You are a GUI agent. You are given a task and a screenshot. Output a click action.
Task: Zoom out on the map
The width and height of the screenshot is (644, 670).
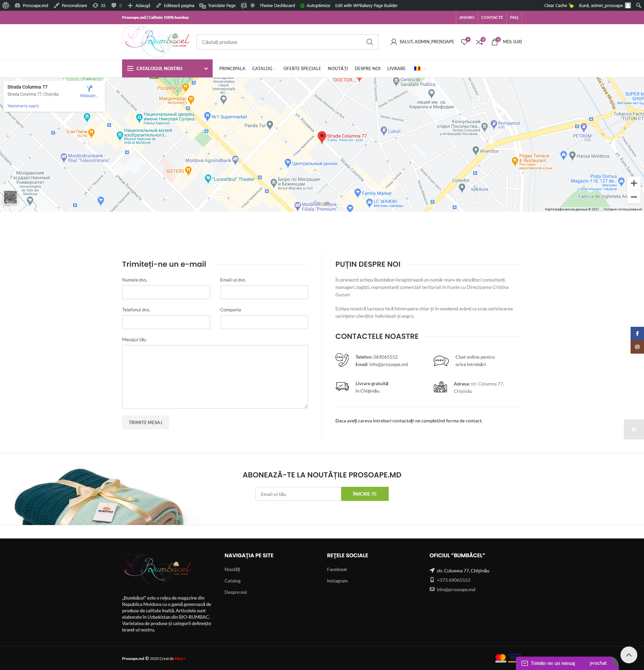634,197
